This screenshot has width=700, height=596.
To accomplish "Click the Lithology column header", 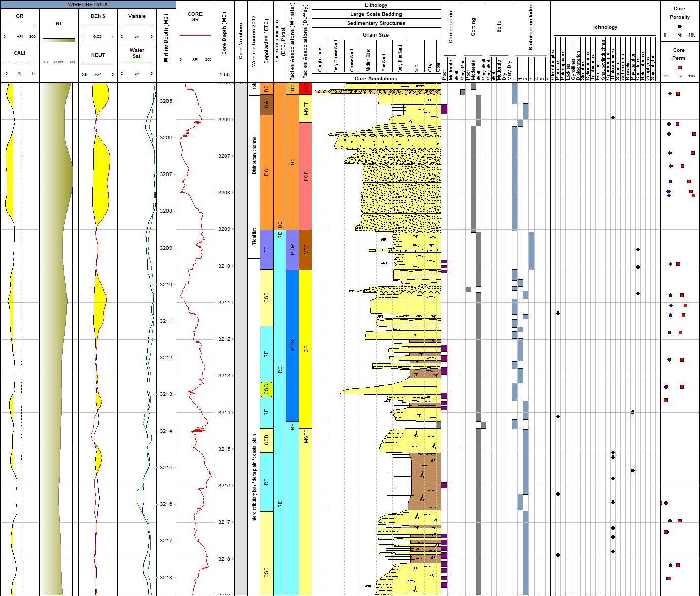I will click(376, 5).
